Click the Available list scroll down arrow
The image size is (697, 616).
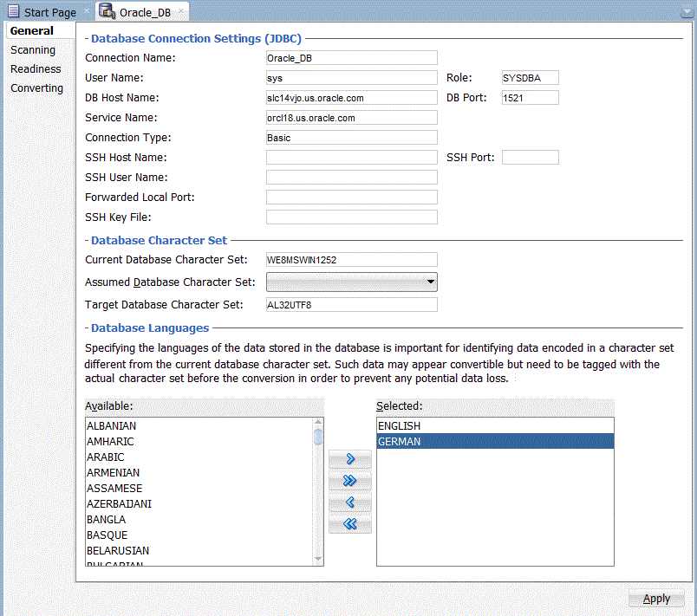(x=318, y=559)
